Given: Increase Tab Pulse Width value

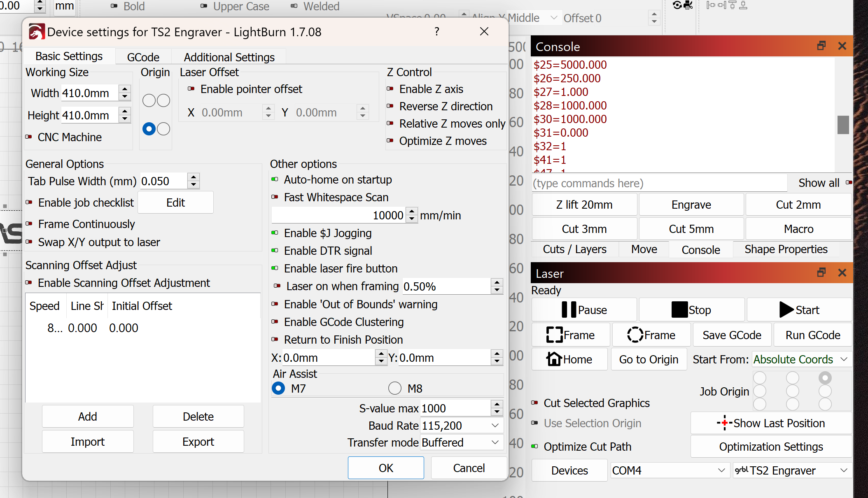Looking at the screenshot, I should point(194,177).
